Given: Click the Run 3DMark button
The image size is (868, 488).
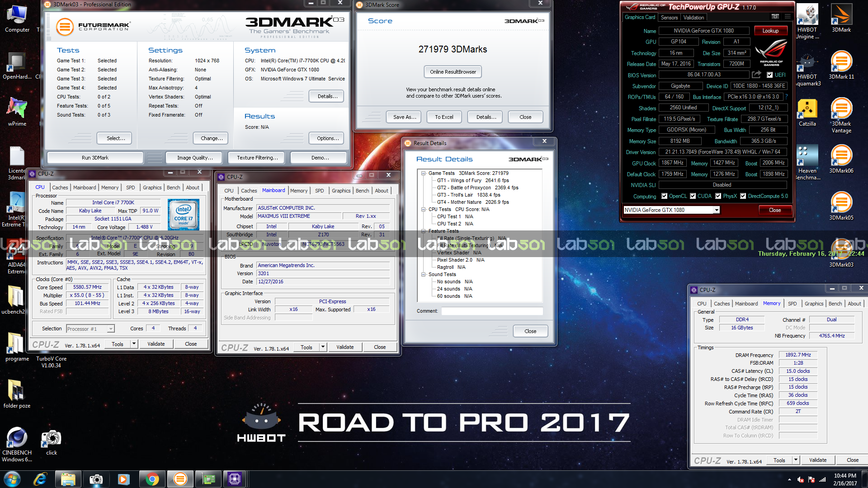Looking at the screenshot, I should coord(95,158).
